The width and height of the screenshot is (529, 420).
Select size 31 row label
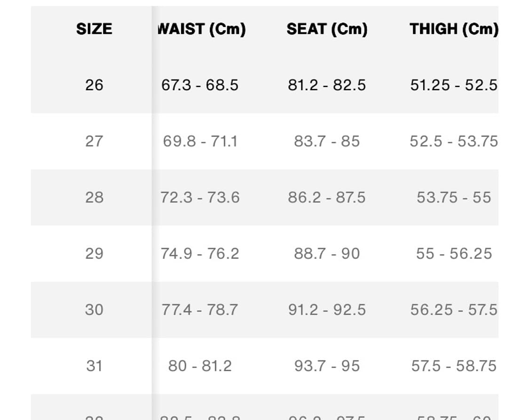tap(94, 366)
